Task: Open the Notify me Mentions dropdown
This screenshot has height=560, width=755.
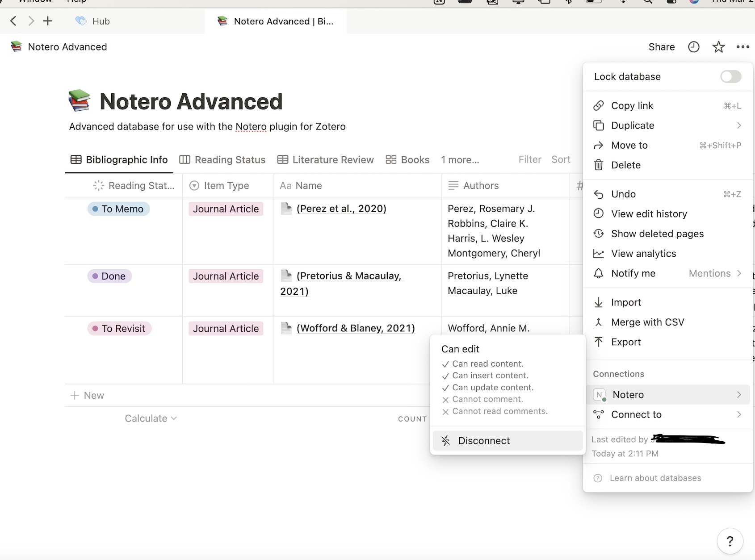Action: coord(715,273)
